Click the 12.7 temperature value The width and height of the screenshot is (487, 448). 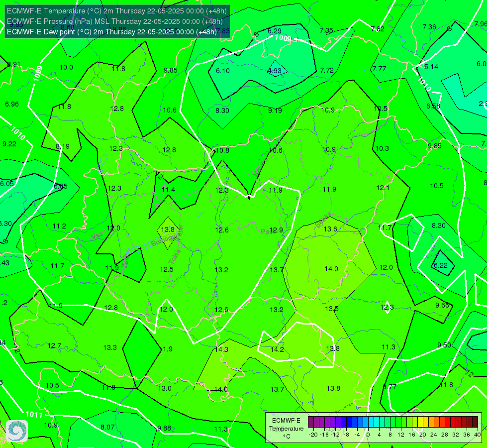[54, 346]
